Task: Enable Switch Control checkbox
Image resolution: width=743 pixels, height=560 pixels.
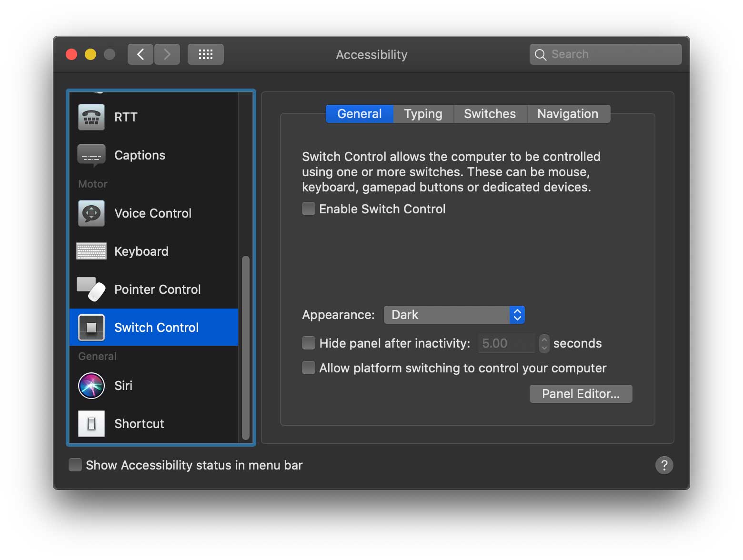Action: 309,209
